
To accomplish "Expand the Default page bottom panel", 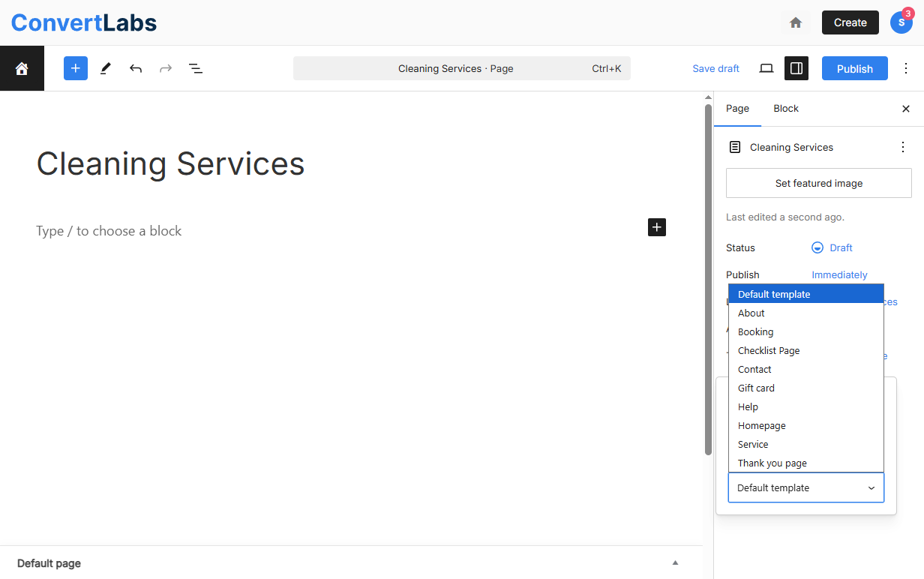I will click(675, 562).
